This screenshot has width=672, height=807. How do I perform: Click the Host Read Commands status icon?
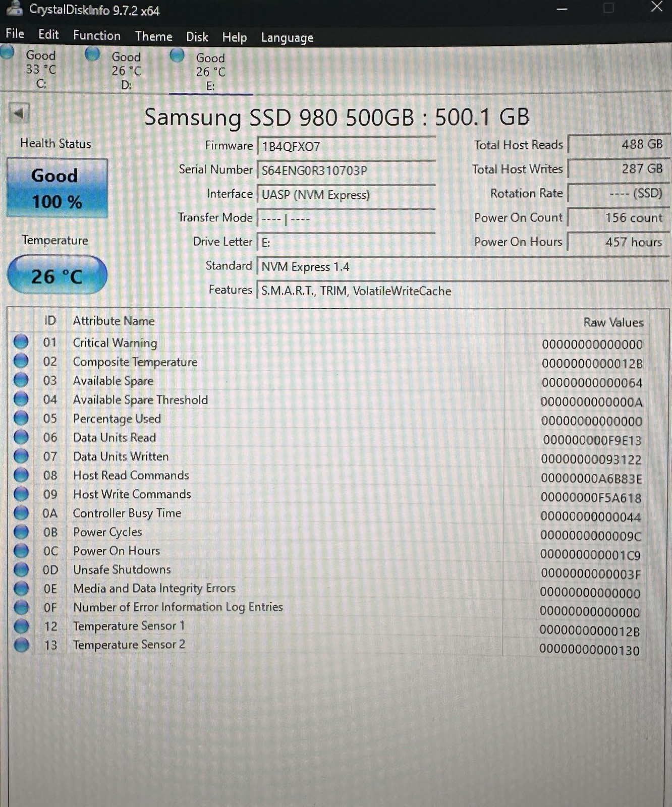[21, 475]
